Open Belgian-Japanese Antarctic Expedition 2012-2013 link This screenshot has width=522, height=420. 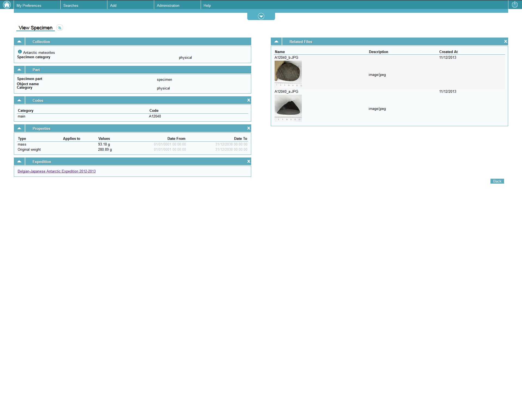[57, 171]
